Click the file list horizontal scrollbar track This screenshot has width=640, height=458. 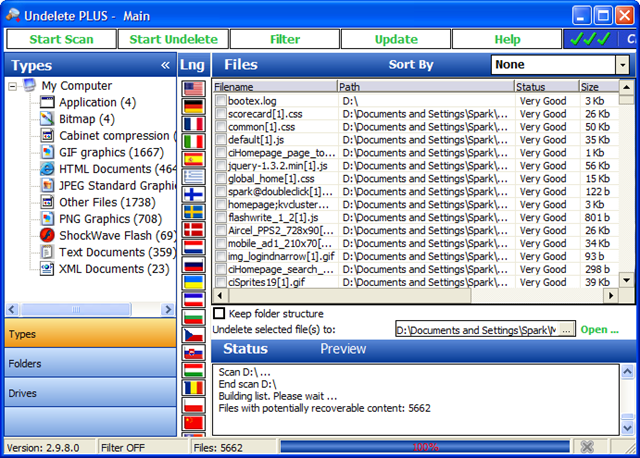pos(537,295)
